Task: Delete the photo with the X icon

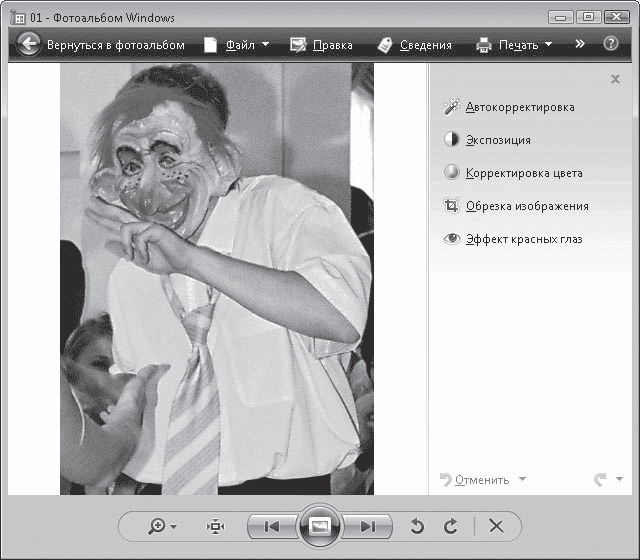Action: click(x=496, y=526)
